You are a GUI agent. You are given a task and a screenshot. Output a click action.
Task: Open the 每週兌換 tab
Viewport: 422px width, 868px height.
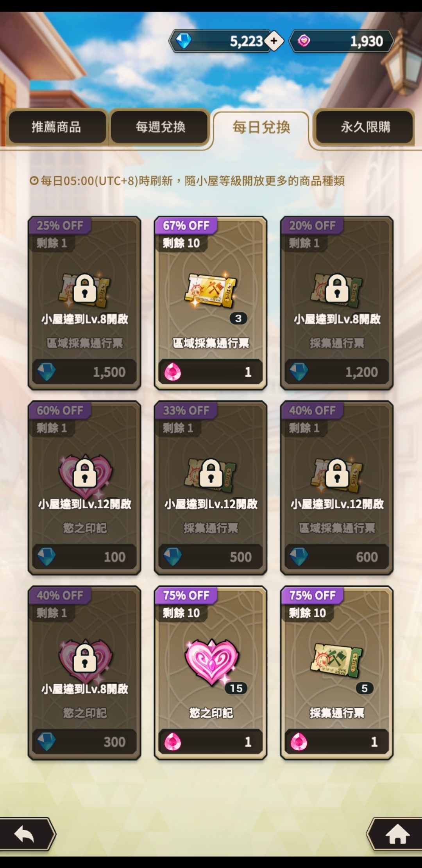click(160, 127)
